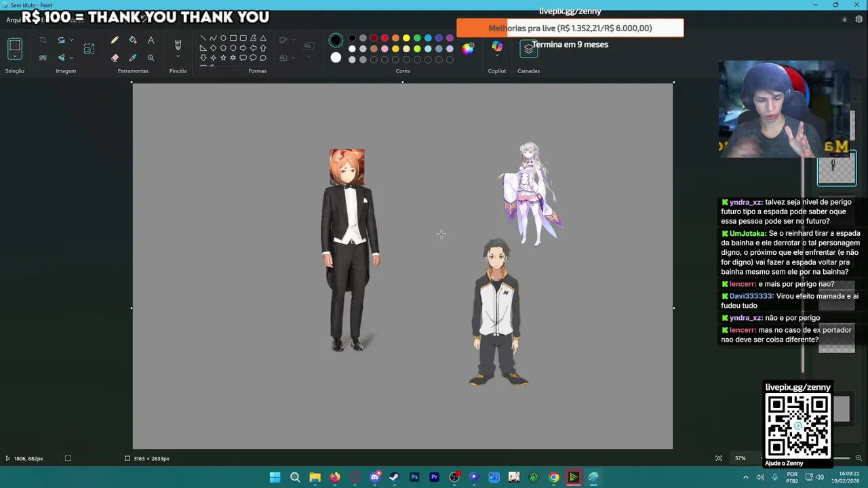
Task: Open Steam from taskbar
Action: (x=394, y=477)
